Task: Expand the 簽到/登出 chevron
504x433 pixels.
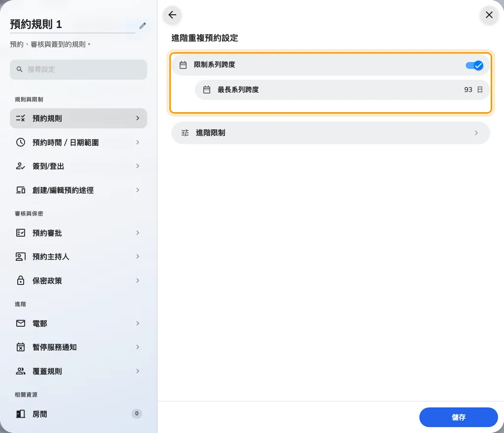Action: point(138,166)
